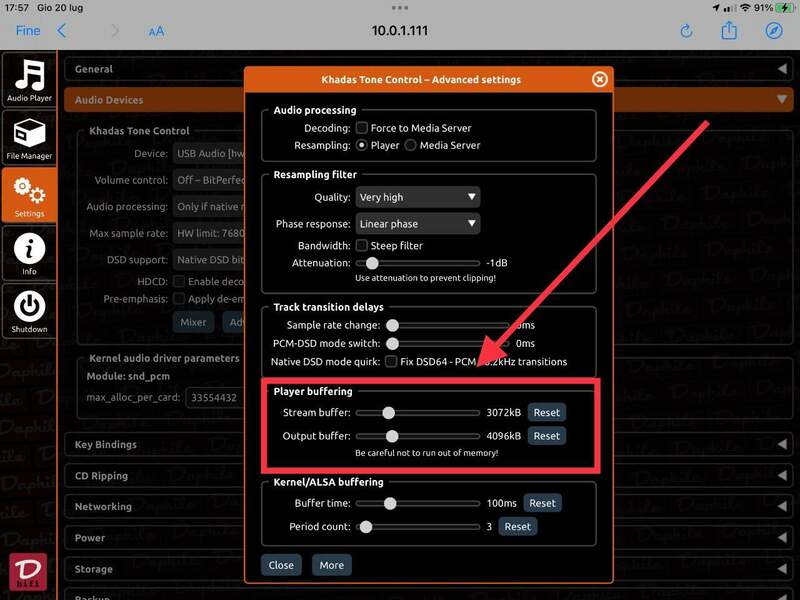Click the Info sidebar icon

pos(30,252)
